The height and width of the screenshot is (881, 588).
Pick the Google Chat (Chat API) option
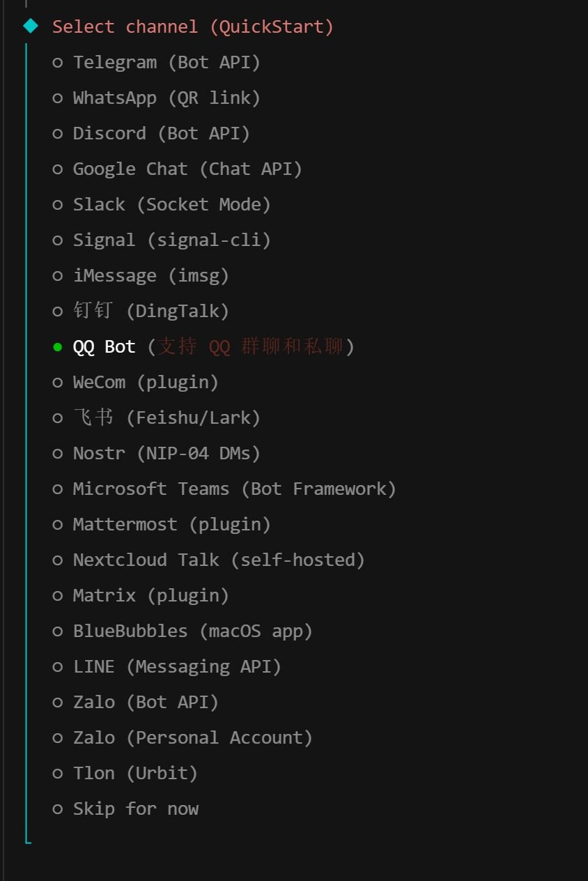pyautogui.click(x=187, y=169)
